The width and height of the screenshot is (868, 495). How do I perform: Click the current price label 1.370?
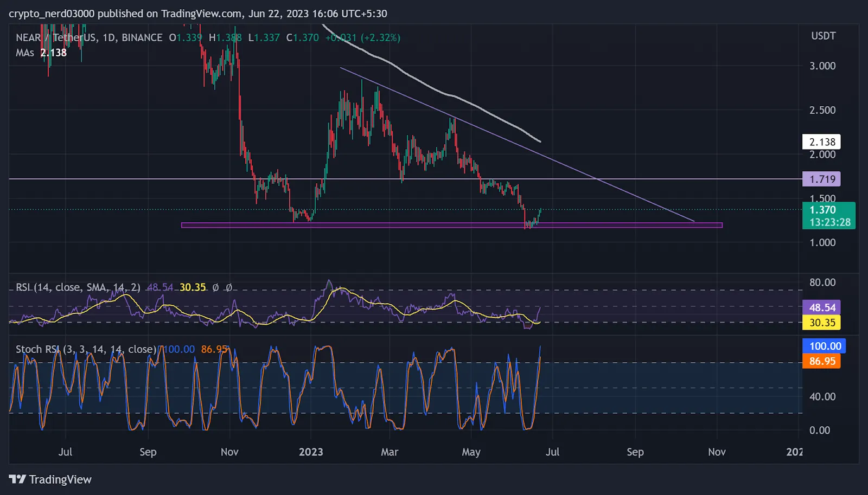click(829, 215)
